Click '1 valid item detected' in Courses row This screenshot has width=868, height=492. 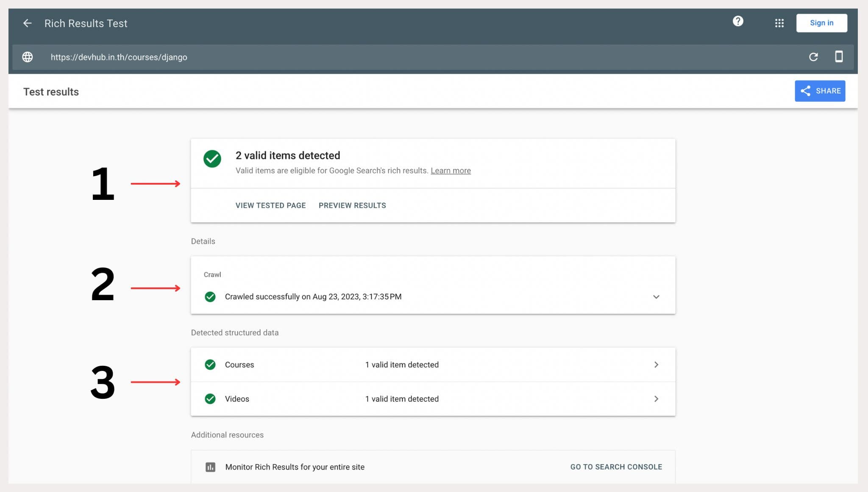click(x=402, y=365)
